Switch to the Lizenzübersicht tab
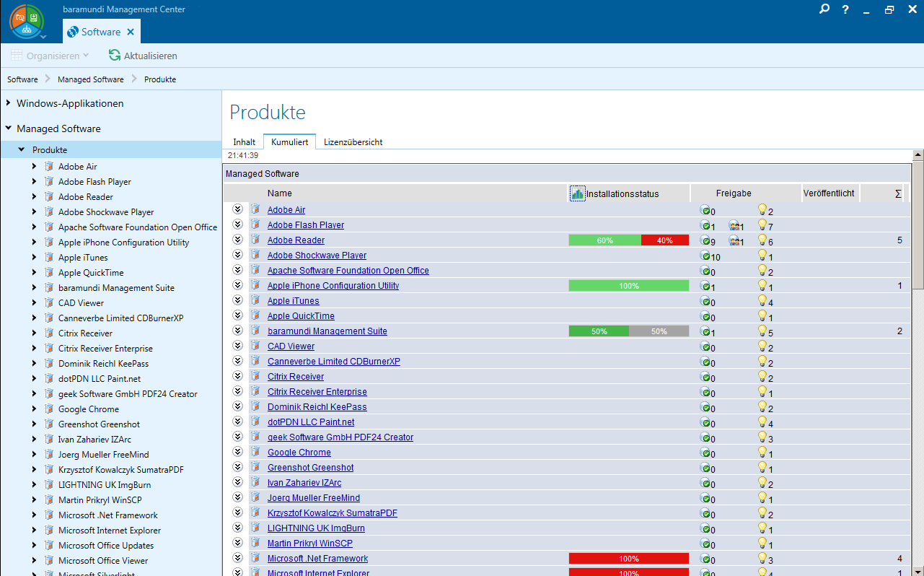924x576 pixels. pyautogui.click(x=353, y=142)
